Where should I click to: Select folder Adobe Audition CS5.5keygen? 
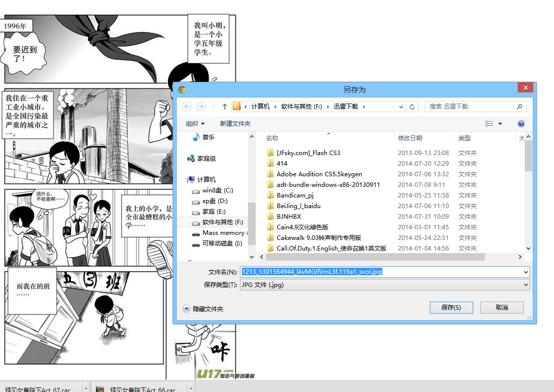pos(315,174)
